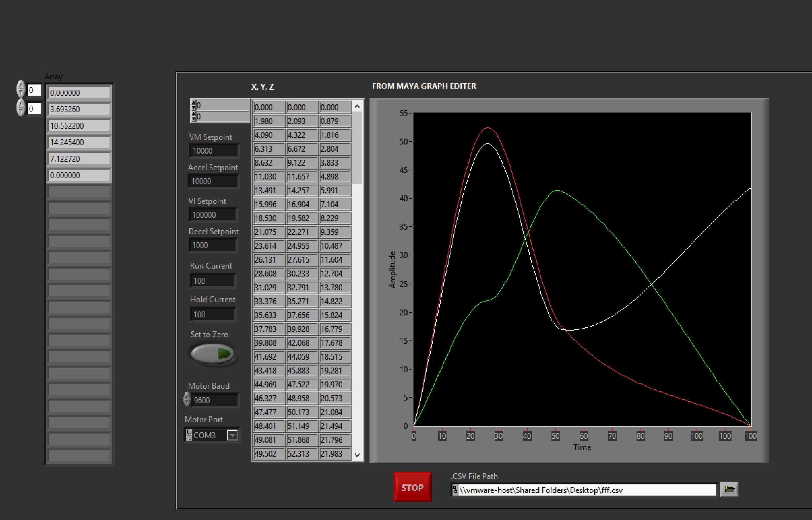Select table cell 2.093
This screenshot has height=520, width=812.
coord(302,121)
